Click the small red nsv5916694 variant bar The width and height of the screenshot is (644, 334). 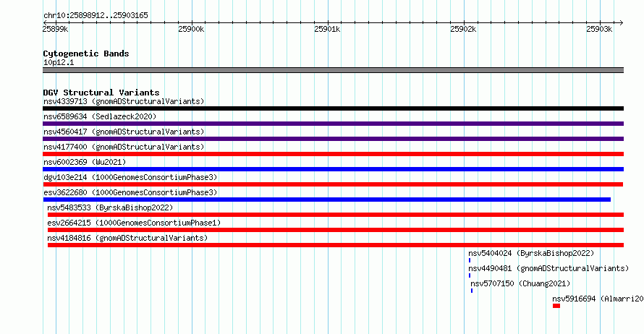[x=556, y=306]
